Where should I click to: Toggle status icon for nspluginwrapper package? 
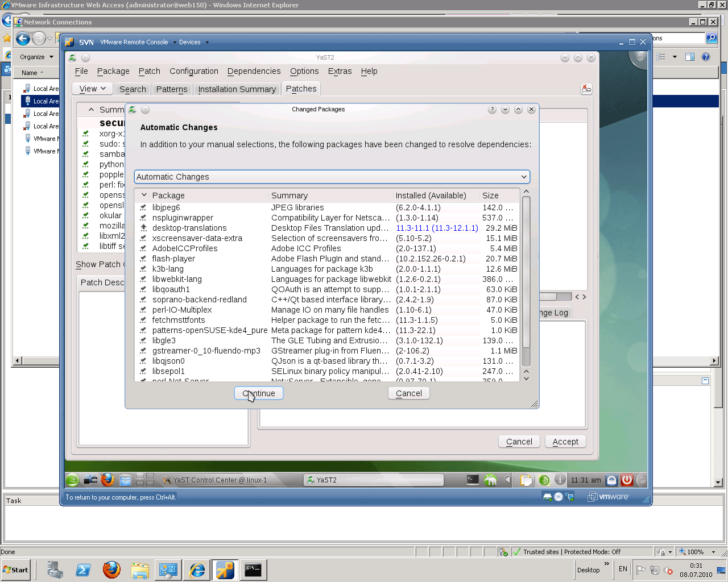click(143, 218)
